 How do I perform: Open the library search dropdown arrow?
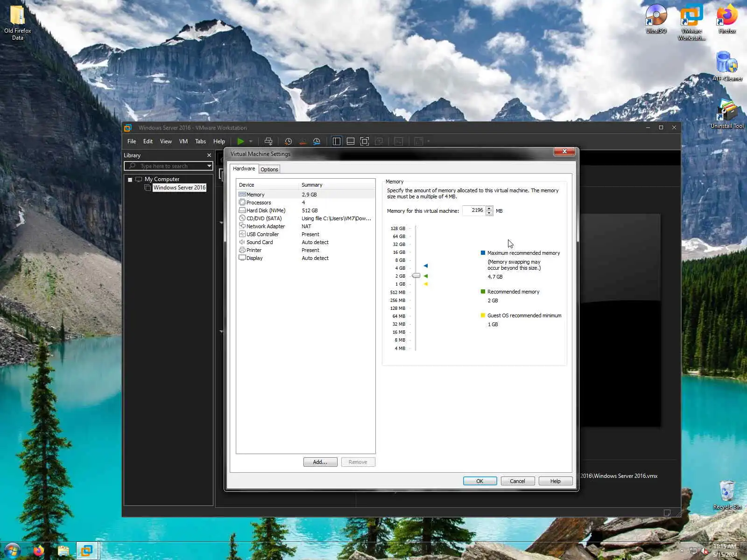click(209, 166)
